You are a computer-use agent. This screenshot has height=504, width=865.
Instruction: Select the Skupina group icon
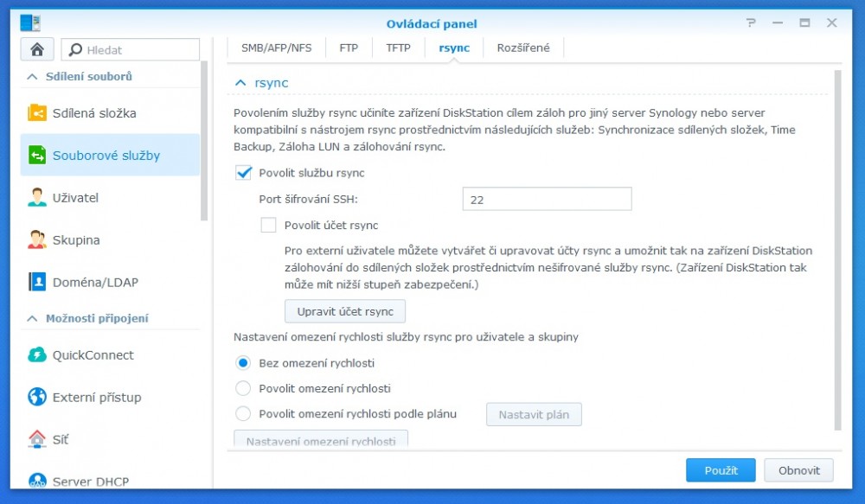[x=37, y=240]
